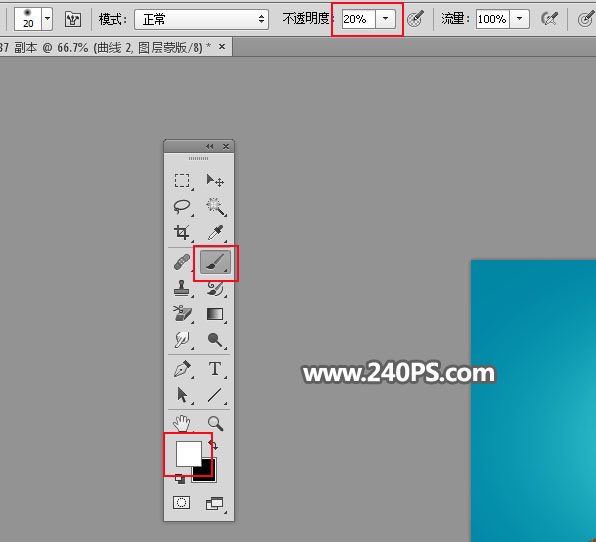Toggle Quick Mask mode
Screen dimensions: 596x542
(x=181, y=502)
